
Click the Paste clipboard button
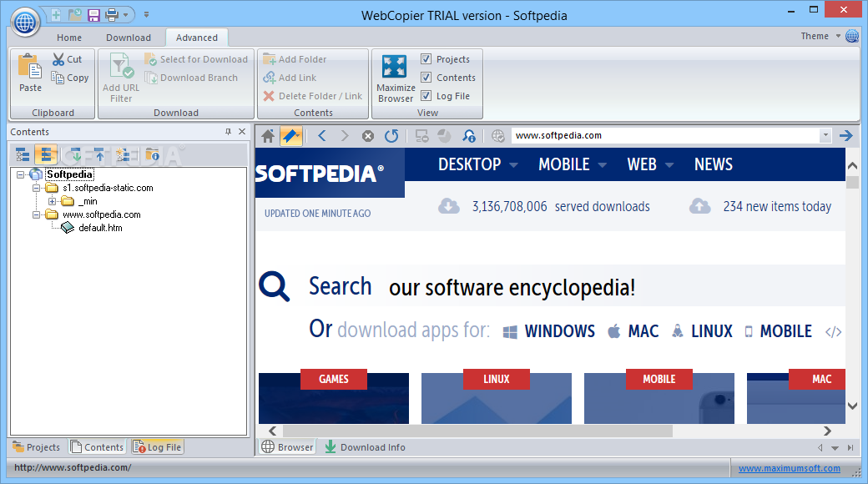click(x=30, y=73)
